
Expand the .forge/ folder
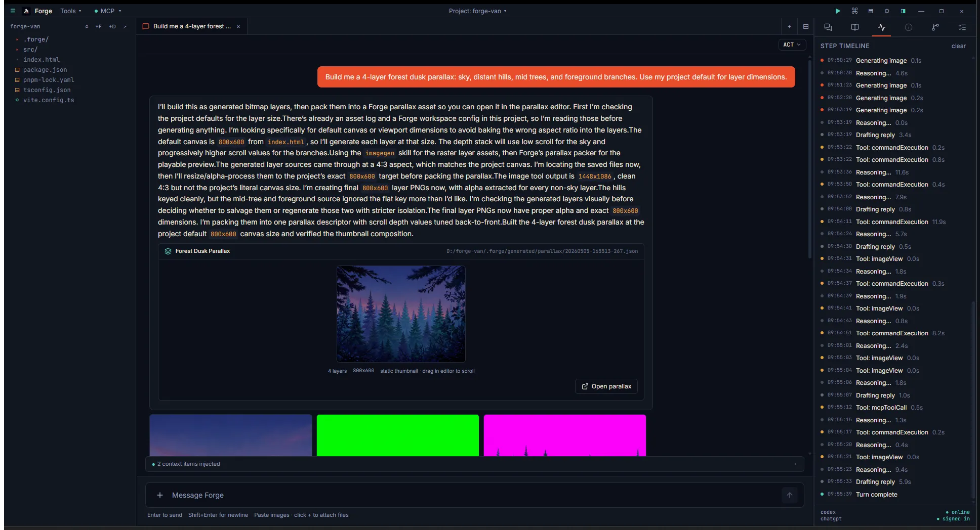[35, 39]
